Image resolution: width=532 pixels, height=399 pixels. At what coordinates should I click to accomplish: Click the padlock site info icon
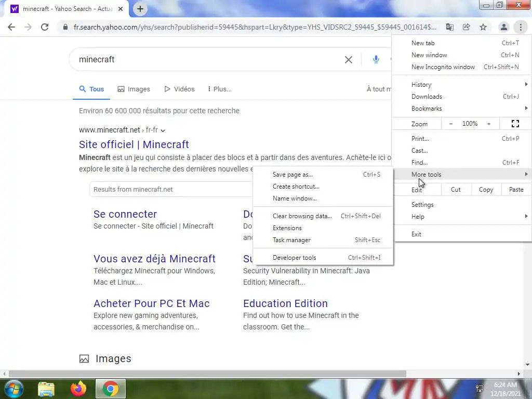[65, 27]
